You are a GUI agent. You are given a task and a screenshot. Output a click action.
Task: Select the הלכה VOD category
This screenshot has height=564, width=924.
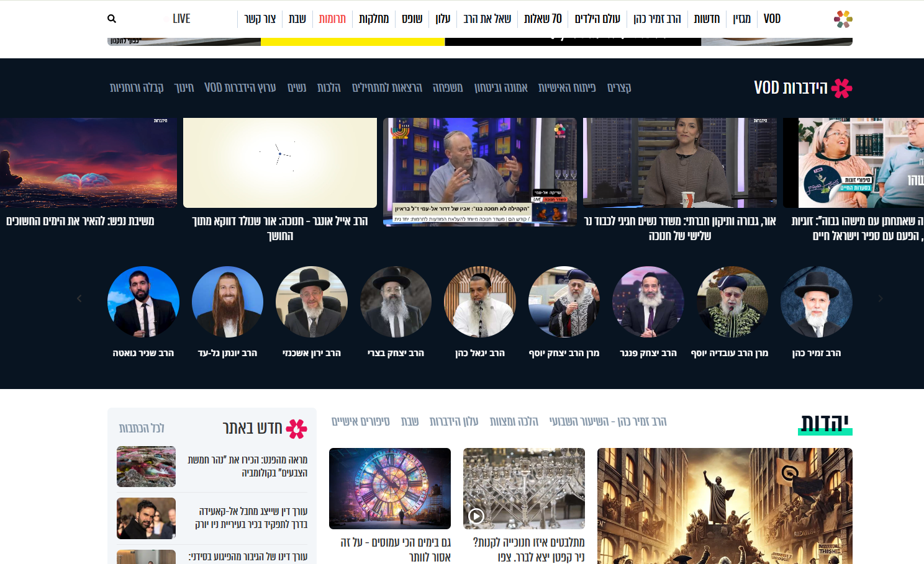[328, 87]
